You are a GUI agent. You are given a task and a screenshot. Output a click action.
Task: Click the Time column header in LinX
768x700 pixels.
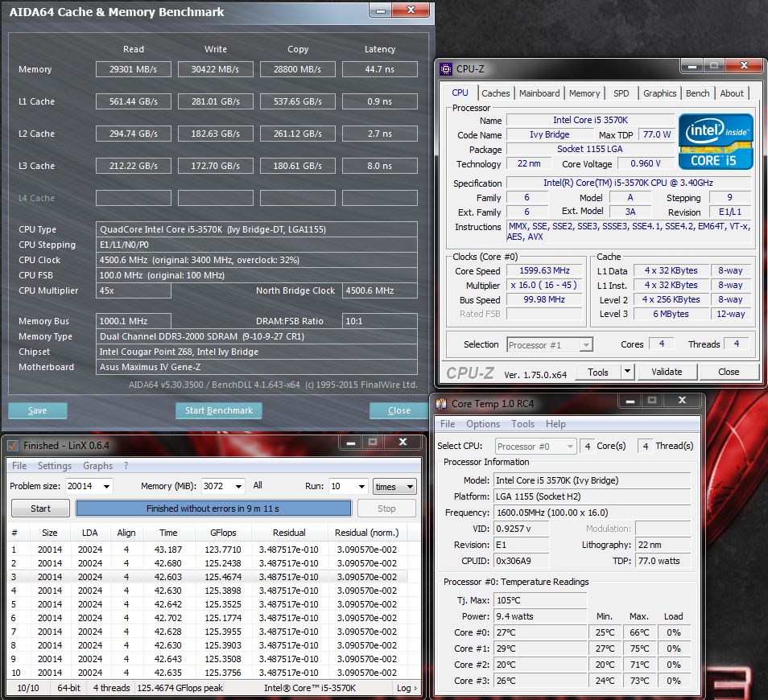click(168, 533)
